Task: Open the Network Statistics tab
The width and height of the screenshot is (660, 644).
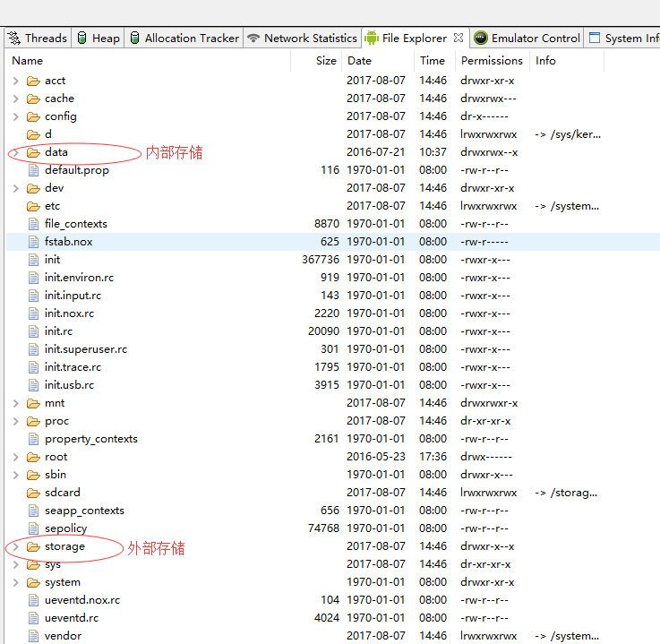Action: pyautogui.click(x=302, y=39)
